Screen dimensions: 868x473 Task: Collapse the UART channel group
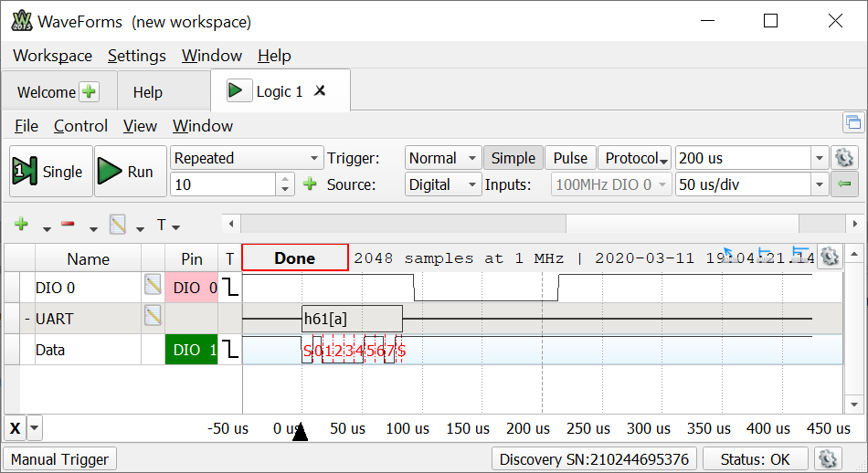pos(26,319)
